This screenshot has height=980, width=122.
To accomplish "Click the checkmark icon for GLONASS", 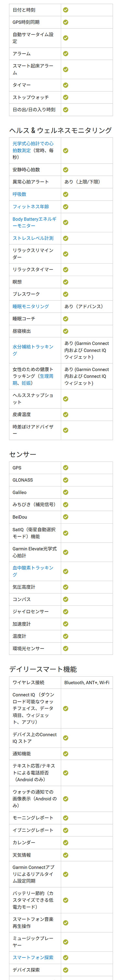I will (65, 480).
